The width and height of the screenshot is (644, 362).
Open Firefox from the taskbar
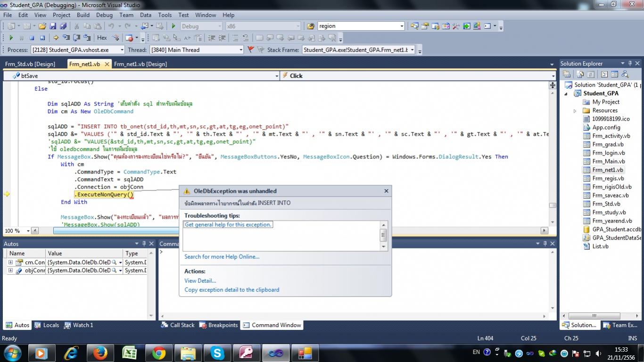coord(99,353)
